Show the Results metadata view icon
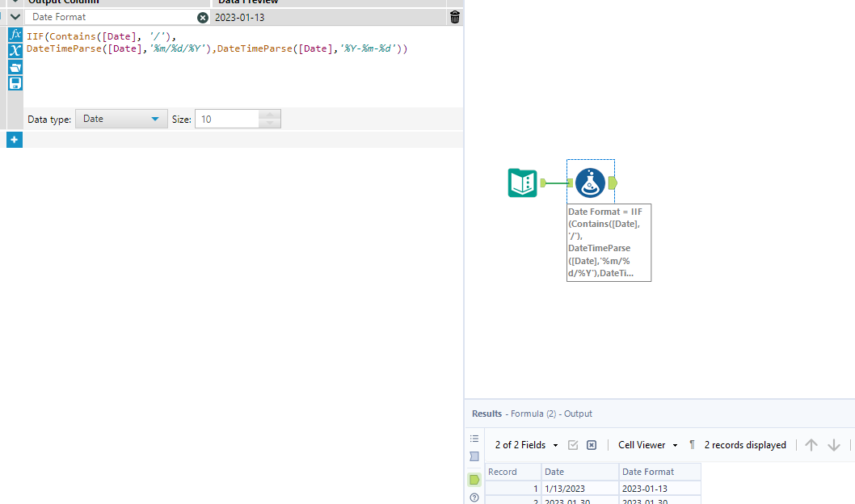 [474, 456]
